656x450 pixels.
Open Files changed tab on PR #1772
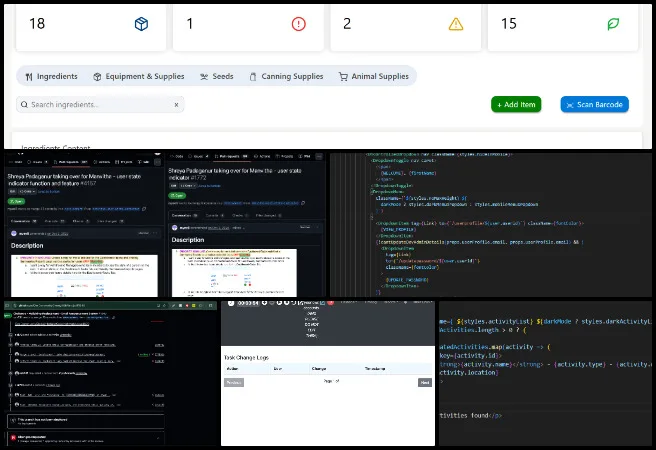[268, 215]
